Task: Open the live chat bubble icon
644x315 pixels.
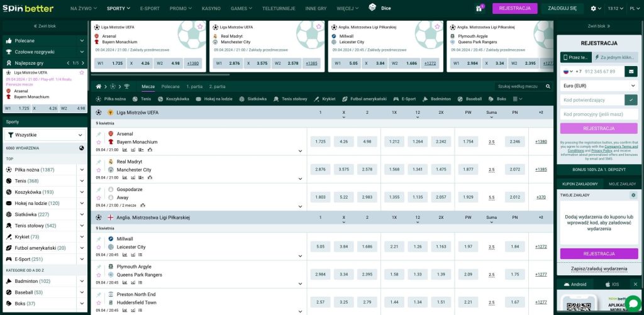Action: pyautogui.click(x=634, y=304)
